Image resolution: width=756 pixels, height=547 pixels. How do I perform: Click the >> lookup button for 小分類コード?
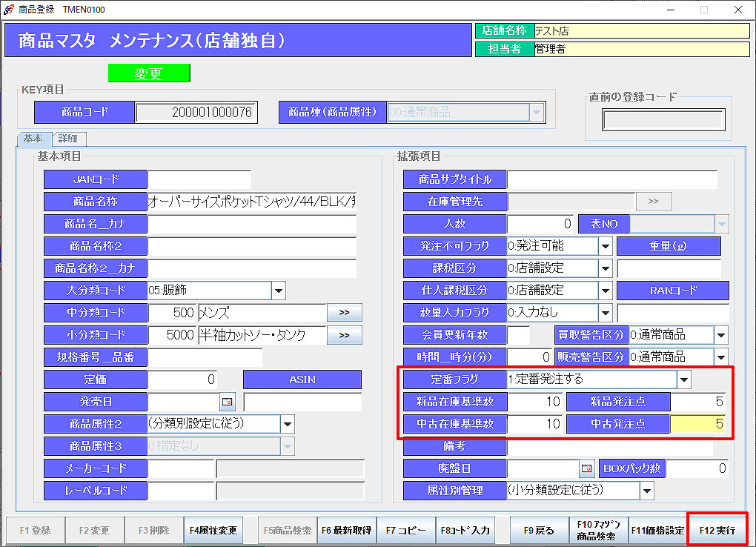coord(344,335)
